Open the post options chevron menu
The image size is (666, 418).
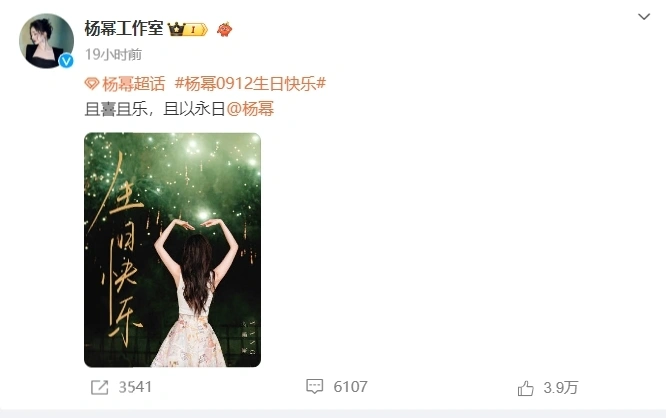644,17
